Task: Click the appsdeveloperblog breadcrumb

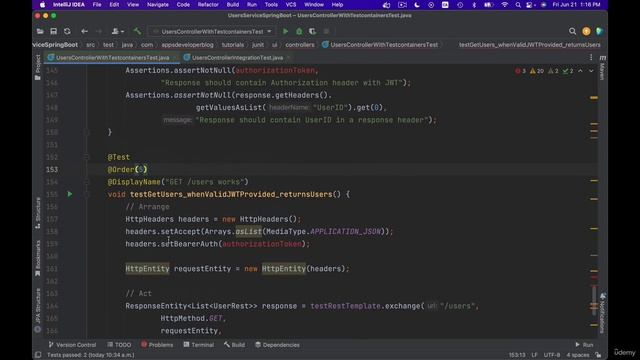Action: (x=187, y=45)
